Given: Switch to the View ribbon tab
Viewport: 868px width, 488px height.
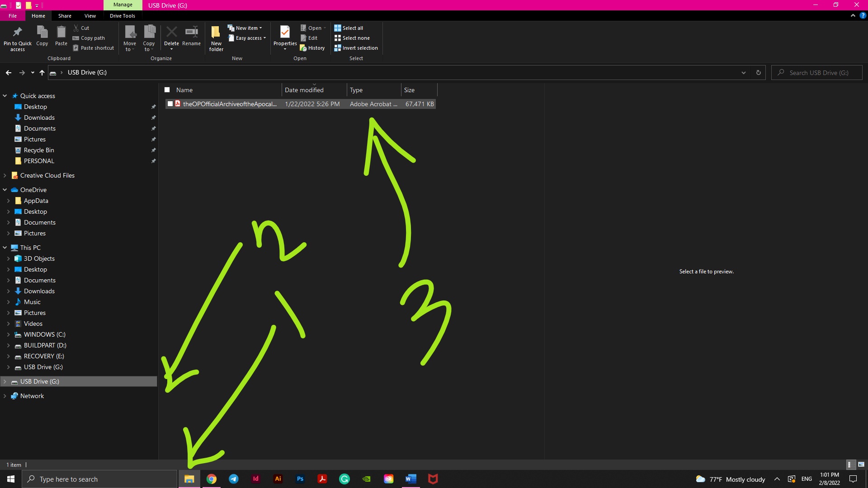Looking at the screenshot, I should (x=90, y=16).
